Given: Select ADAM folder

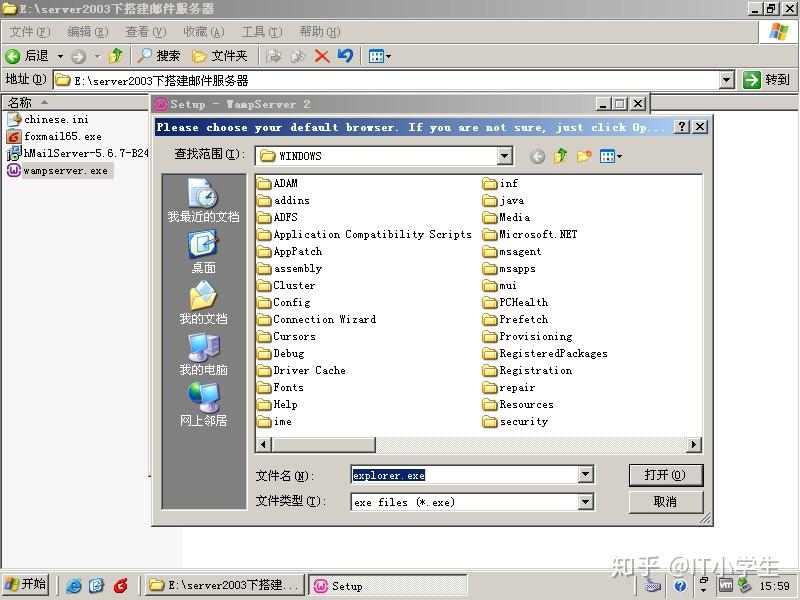Looking at the screenshot, I should (278, 183).
